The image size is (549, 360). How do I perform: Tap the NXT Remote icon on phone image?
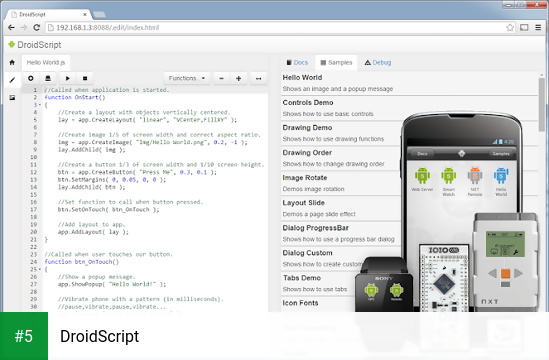point(475,181)
